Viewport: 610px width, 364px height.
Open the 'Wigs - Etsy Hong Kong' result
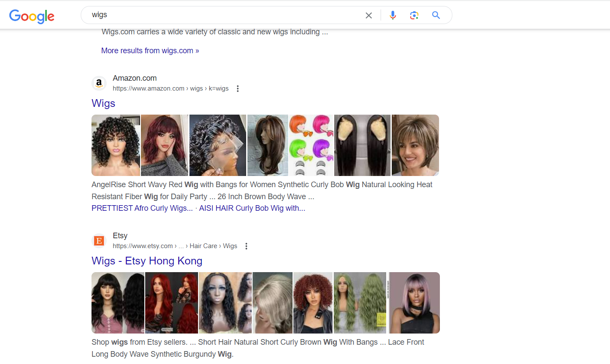coord(147,261)
